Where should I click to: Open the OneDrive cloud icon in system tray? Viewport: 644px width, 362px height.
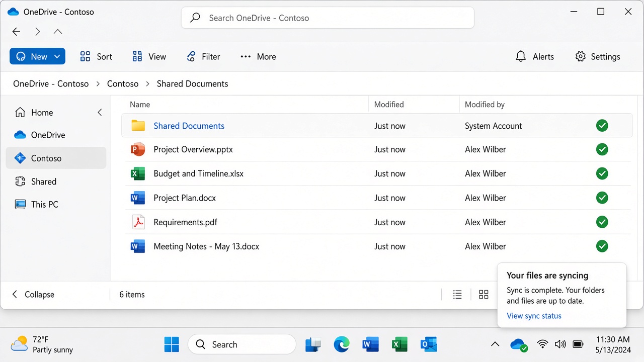(x=519, y=345)
